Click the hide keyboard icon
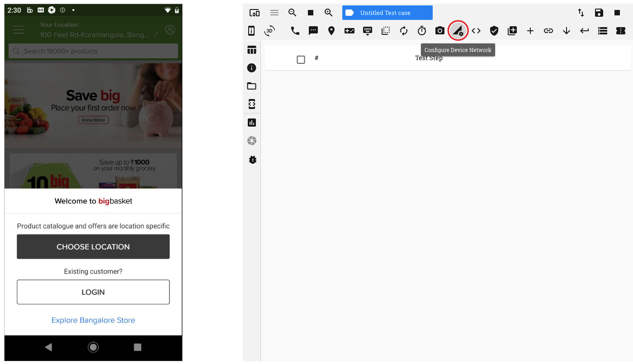 [x=368, y=31]
